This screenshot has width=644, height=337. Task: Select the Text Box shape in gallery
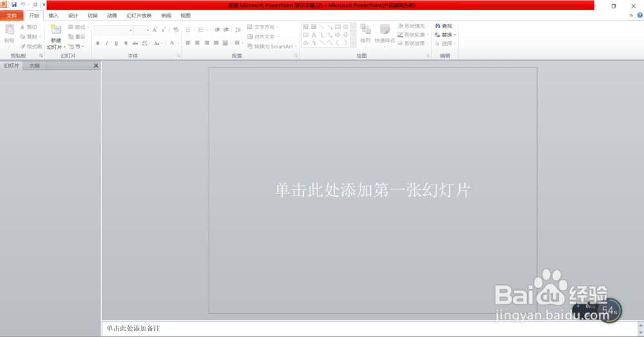click(x=305, y=26)
